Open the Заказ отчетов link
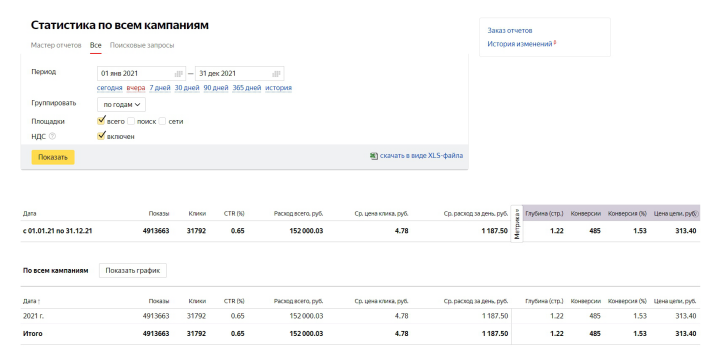This screenshot has width=720, height=360. tap(510, 30)
